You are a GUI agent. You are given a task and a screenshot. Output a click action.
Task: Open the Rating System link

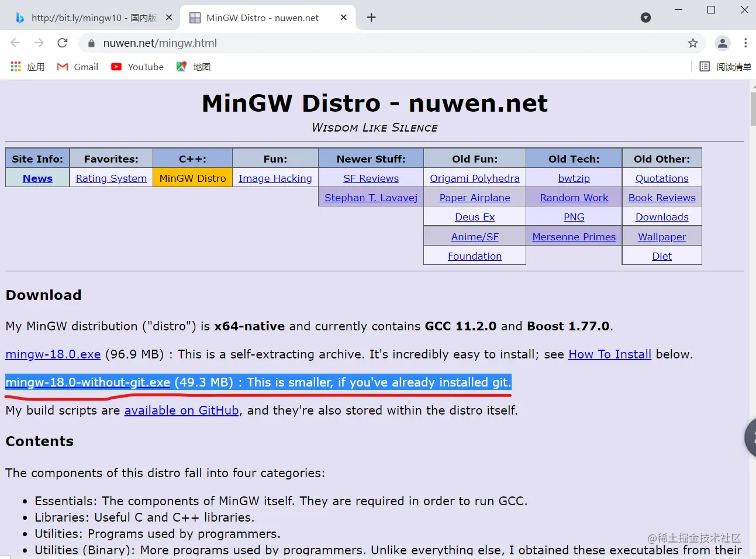tap(111, 178)
